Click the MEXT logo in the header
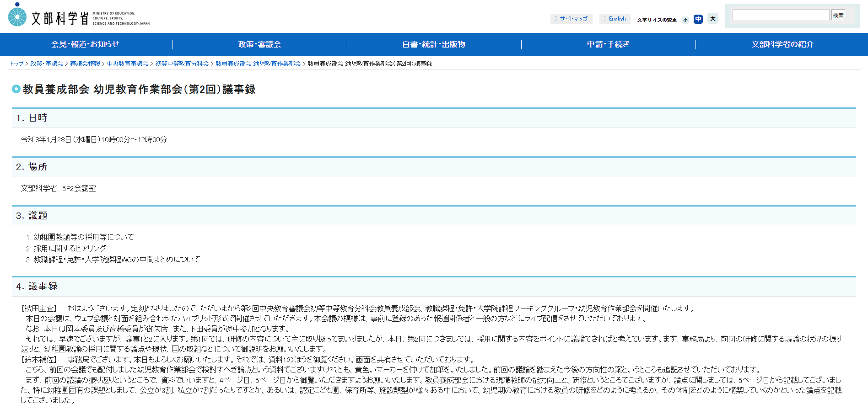The height and width of the screenshot is (404, 868). pos(79,16)
